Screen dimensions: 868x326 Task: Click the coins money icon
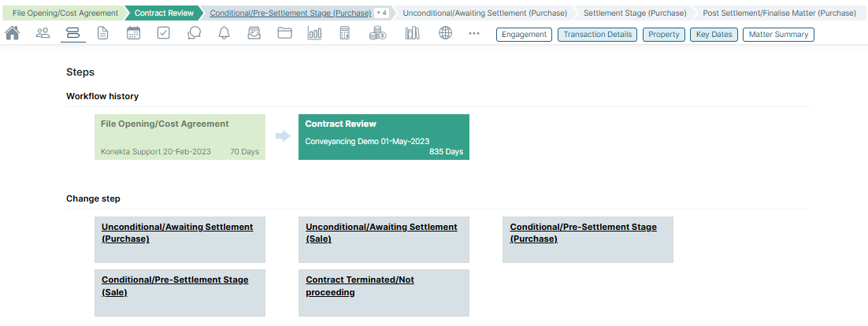(x=377, y=33)
